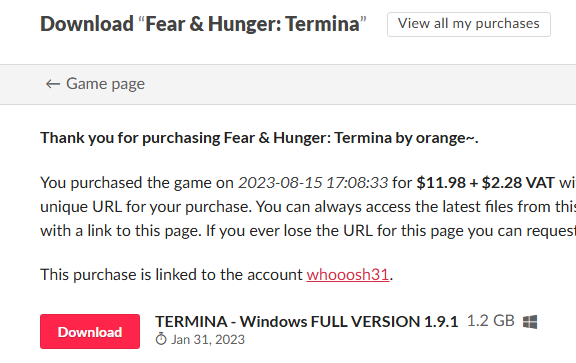Click the Thank you for purchasing line
The height and width of the screenshot is (363, 576).
pos(259,138)
